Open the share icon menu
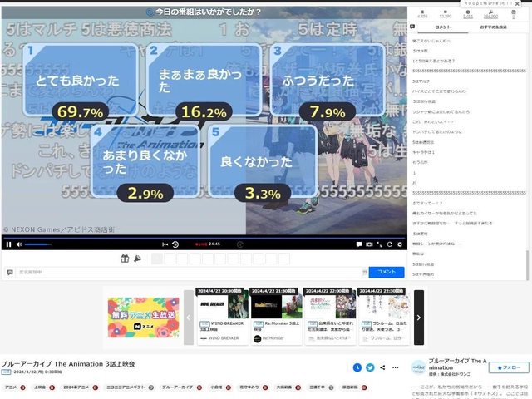 coord(382,367)
